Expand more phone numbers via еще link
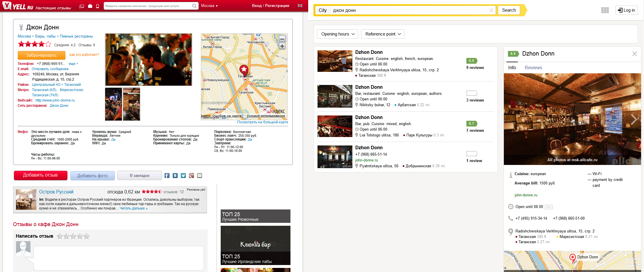This screenshot has height=272, width=644. point(73,64)
